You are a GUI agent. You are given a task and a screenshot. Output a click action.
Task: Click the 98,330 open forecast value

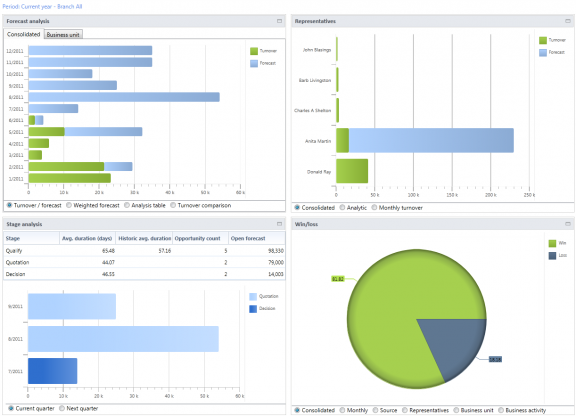(x=276, y=251)
